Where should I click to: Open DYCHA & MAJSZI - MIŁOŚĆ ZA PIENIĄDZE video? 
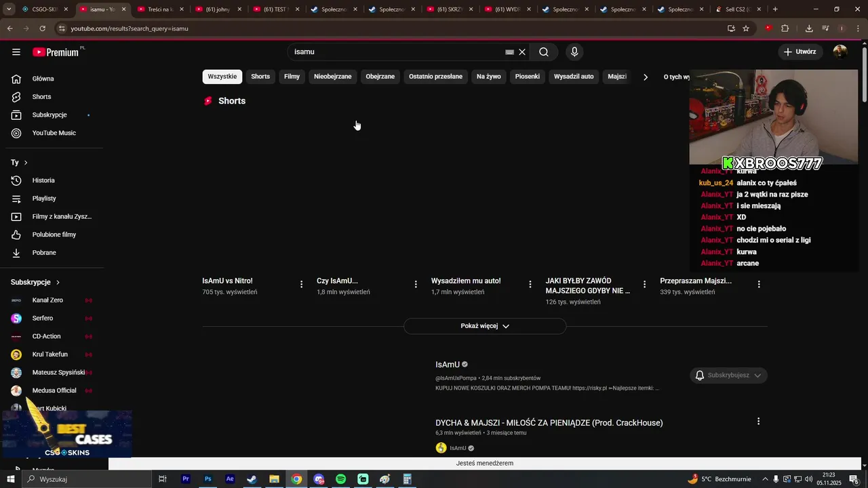click(x=549, y=423)
